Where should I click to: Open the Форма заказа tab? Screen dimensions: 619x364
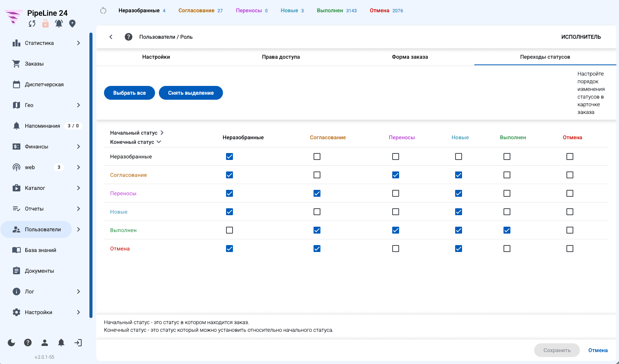pyautogui.click(x=410, y=57)
